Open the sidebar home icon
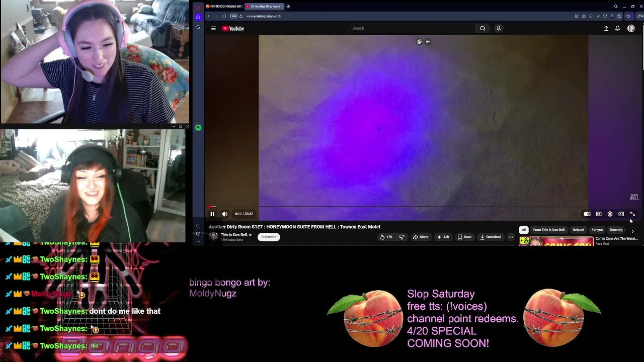This screenshot has height=362, width=644. pos(198,17)
